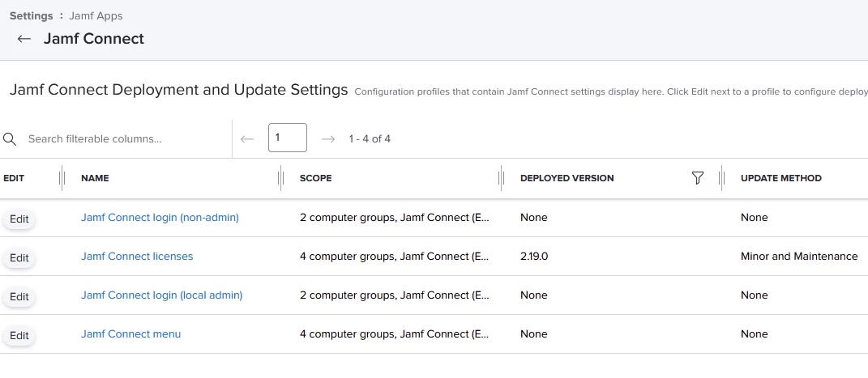Go to the next page arrow

point(328,138)
